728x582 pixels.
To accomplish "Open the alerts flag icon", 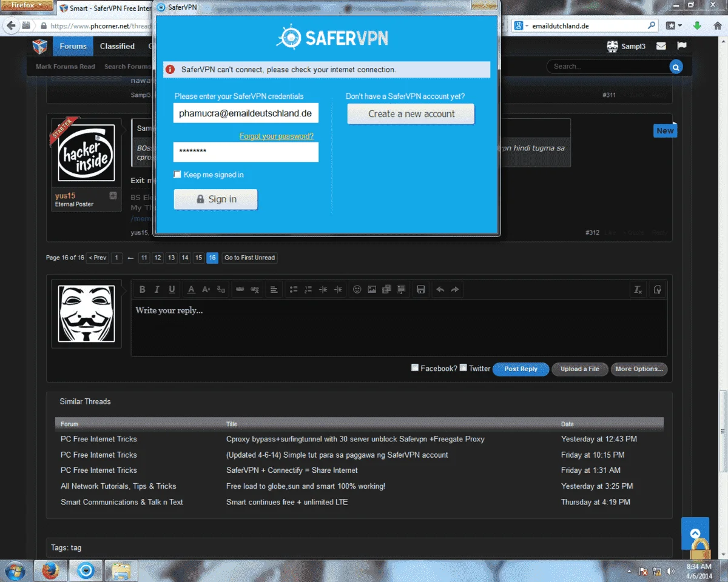I will [682, 46].
